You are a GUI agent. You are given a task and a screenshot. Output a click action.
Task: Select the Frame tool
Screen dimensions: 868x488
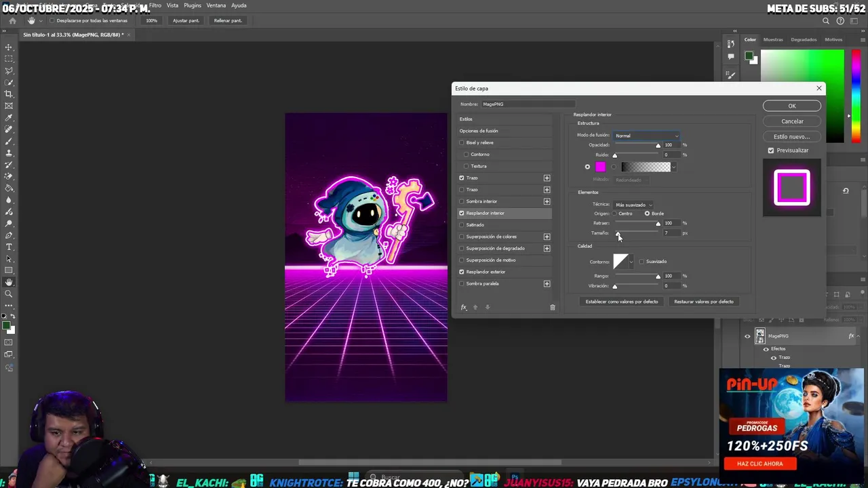9,106
